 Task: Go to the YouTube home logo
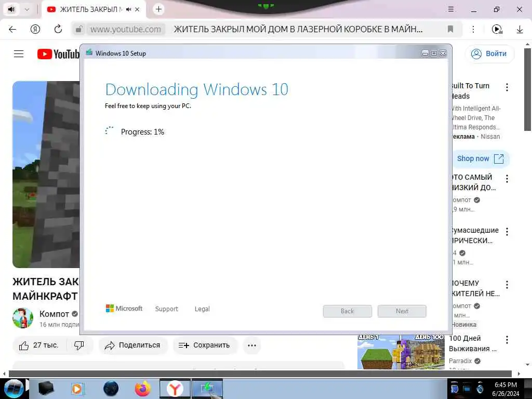58,54
